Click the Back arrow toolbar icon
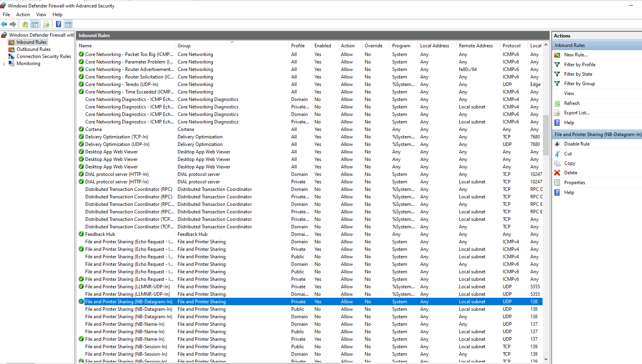Image resolution: width=642 pixels, height=364 pixels. coord(4,24)
